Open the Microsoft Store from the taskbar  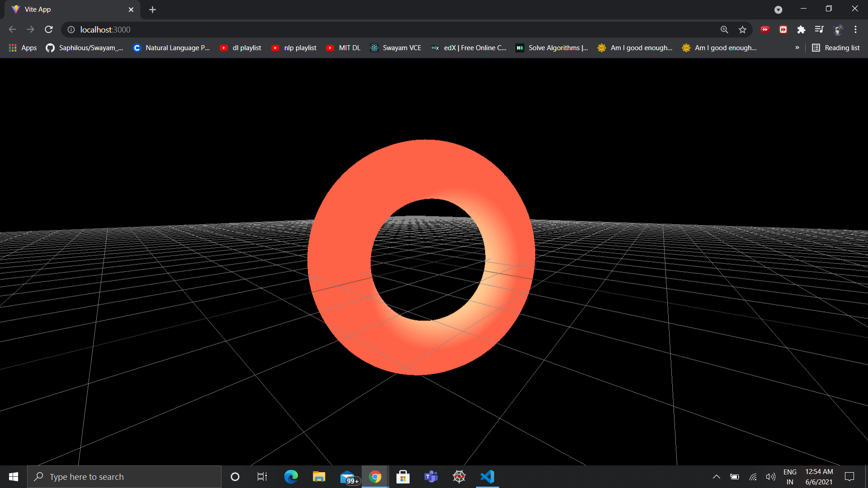403,476
